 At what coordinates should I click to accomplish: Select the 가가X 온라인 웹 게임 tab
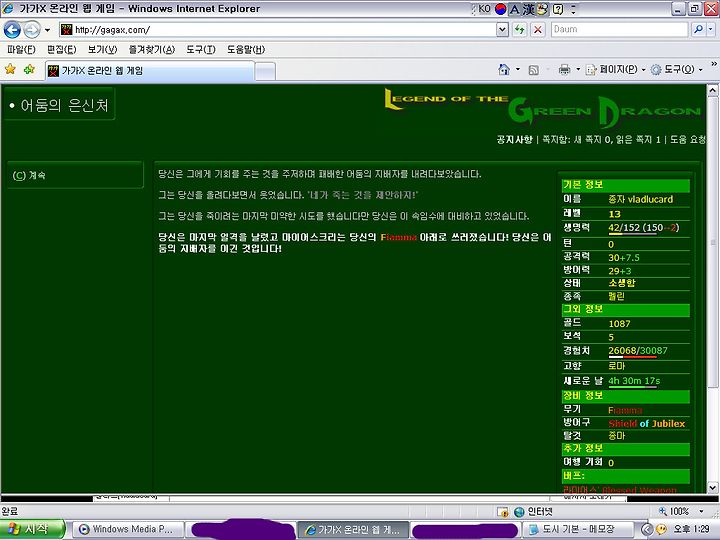(x=149, y=71)
